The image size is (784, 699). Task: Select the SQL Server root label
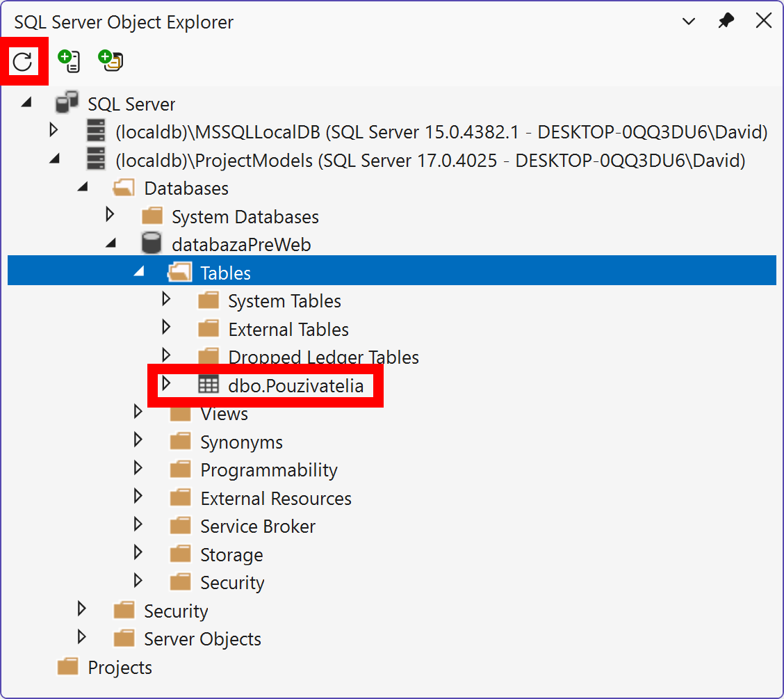[x=131, y=104]
